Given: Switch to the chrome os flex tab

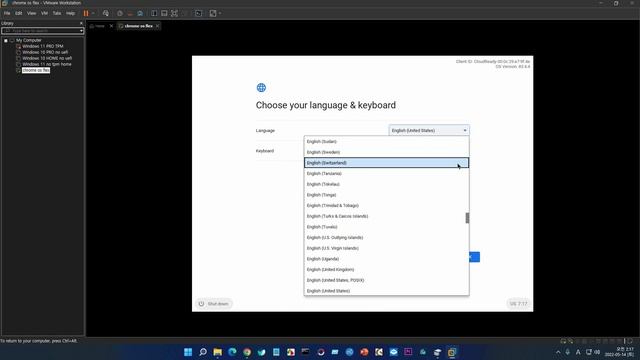Looking at the screenshot, I should 138,26.
